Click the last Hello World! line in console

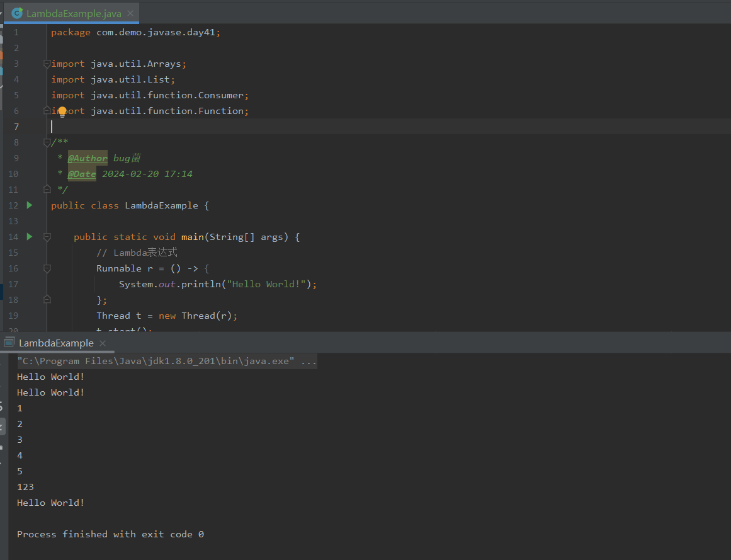(51, 503)
